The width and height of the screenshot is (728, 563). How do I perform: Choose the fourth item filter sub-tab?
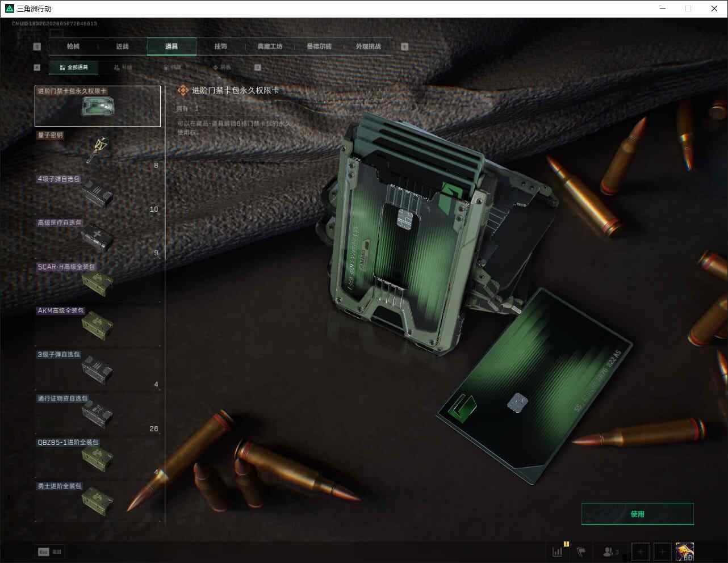(x=221, y=68)
